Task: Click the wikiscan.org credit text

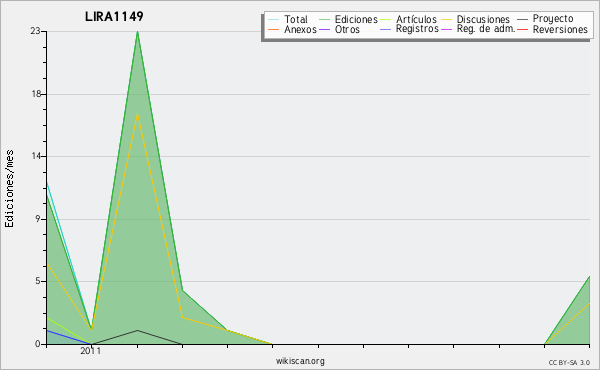Action: (300, 361)
